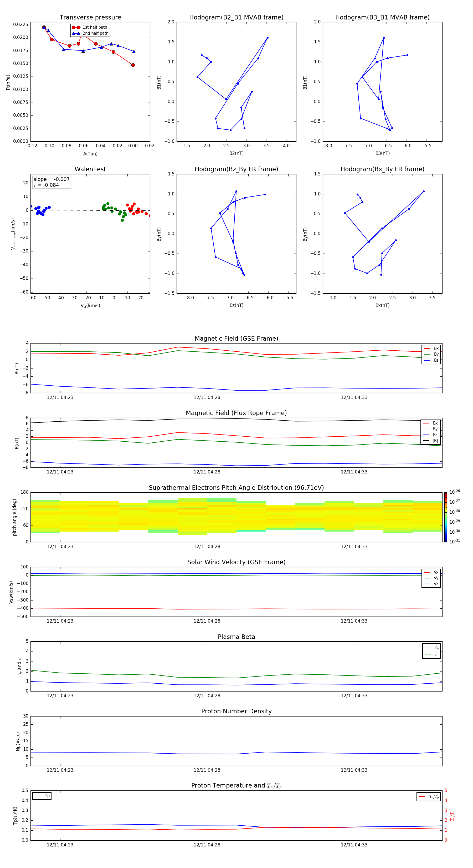Select 'Vz' in solar wind legend

(x=431, y=584)
